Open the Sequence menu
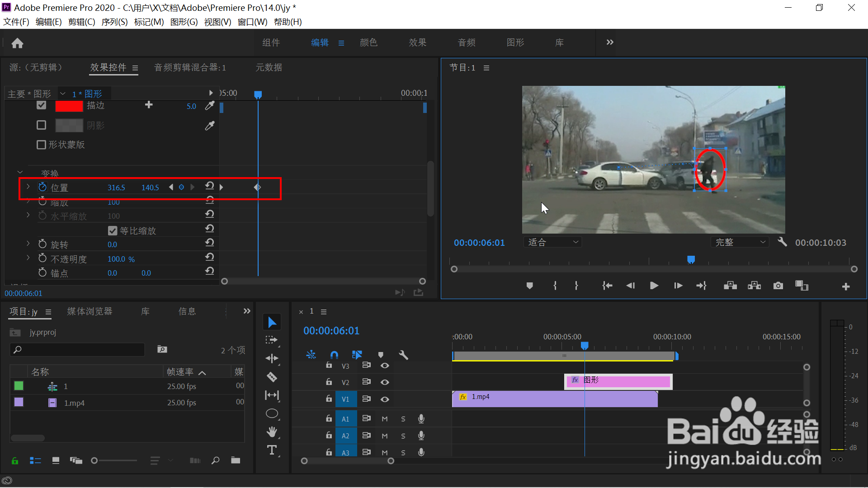The height and width of the screenshot is (488, 868). pyautogui.click(x=114, y=22)
